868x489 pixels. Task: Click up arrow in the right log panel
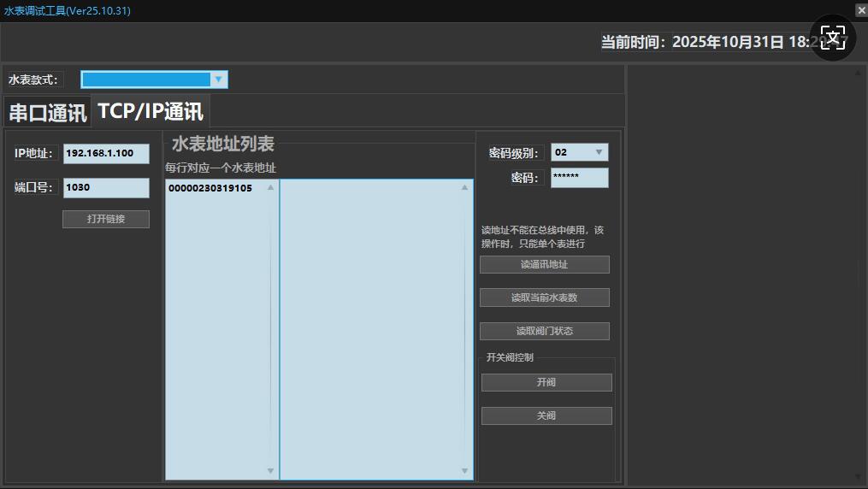tap(858, 74)
